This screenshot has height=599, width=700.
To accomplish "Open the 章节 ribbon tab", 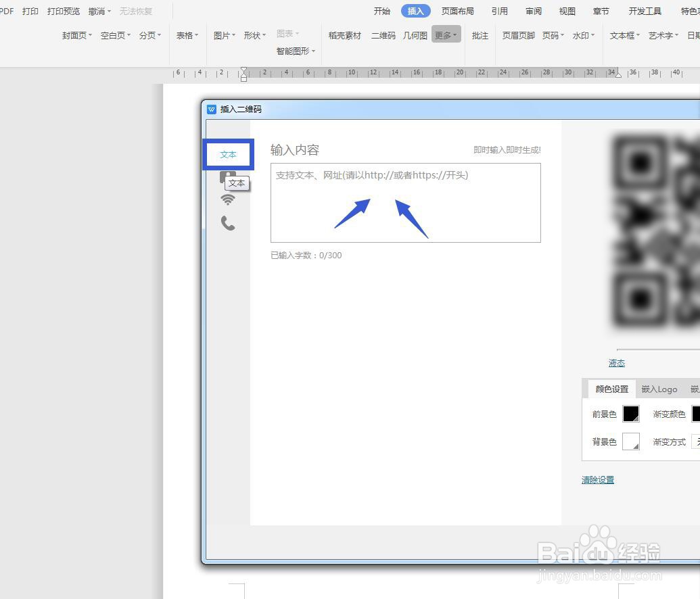I will point(601,11).
